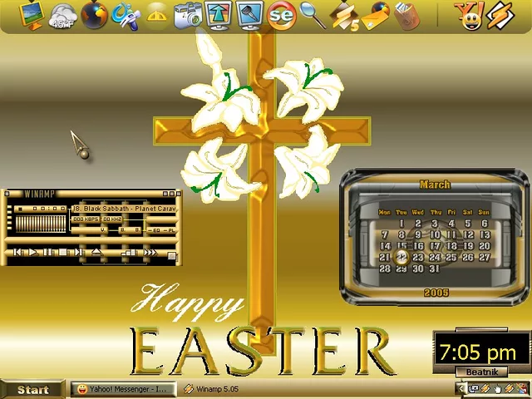Click Winamp previous track button
The width and height of the screenshot is (532, 399).
point(17,252)
